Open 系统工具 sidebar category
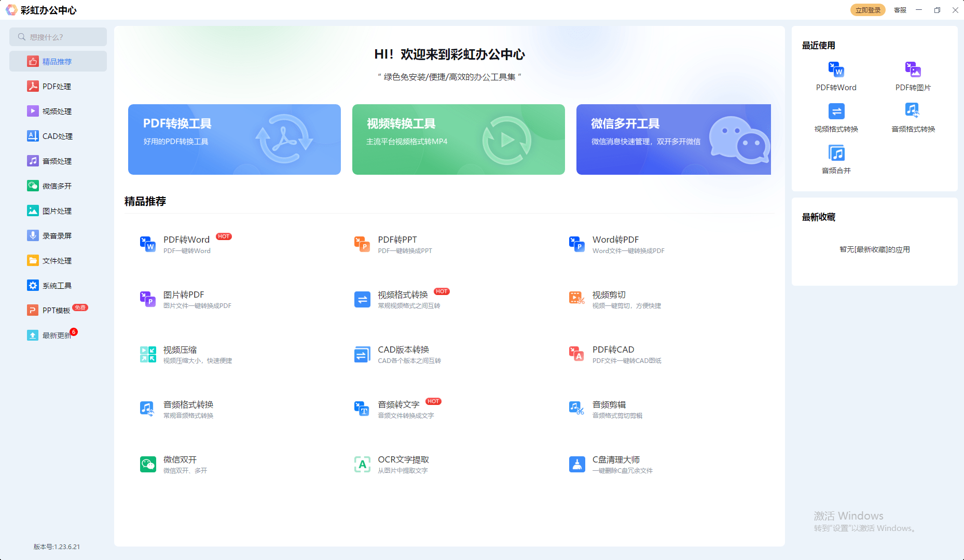The image size is (964, 560). click(x=58, y=285)
